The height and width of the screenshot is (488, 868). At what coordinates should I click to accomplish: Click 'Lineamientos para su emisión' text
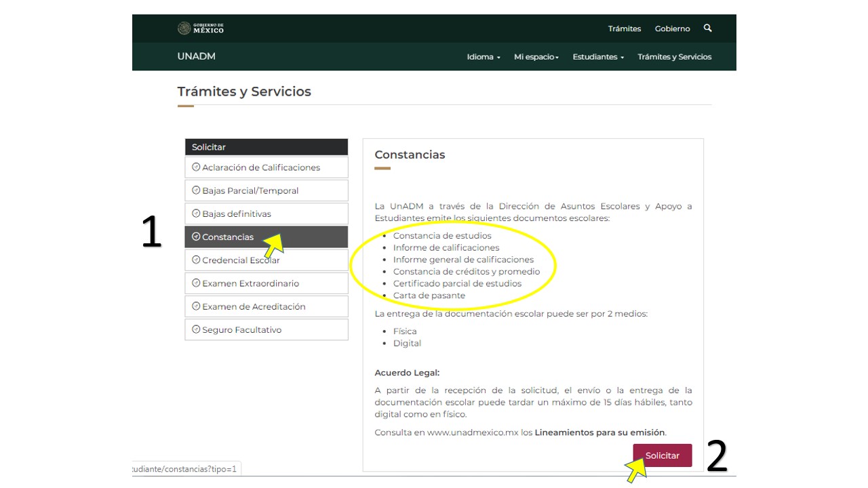click(600, 432)
